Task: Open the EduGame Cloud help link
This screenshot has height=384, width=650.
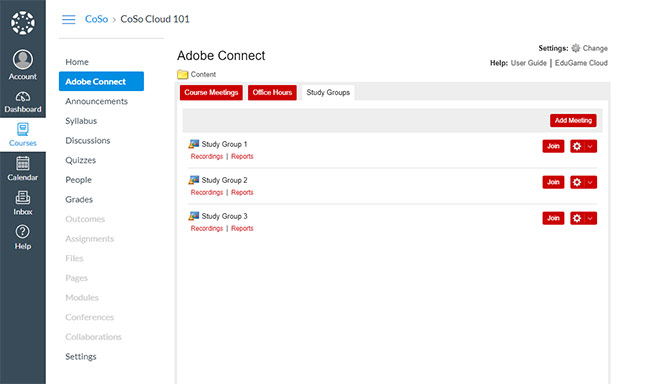Action: [x=581, y=63]
